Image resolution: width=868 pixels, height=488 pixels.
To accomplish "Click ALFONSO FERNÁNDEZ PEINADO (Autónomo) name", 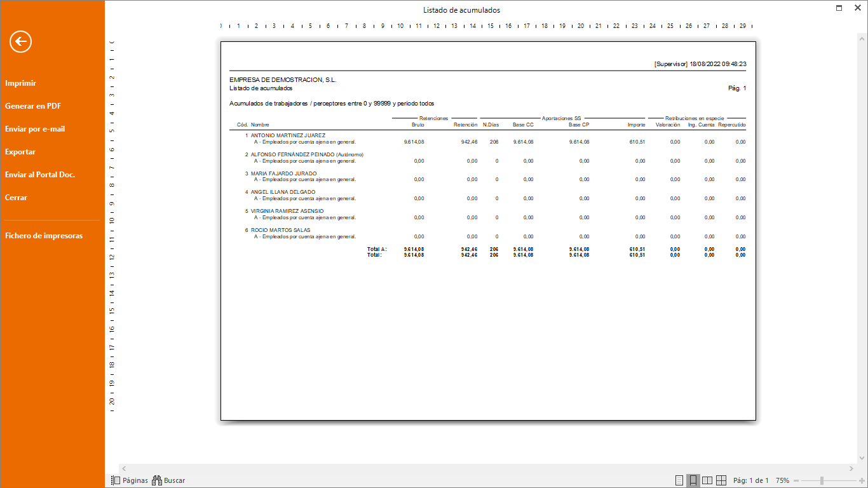I will [x=307, y=154].
